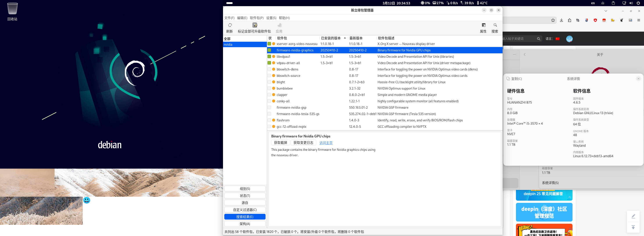Open package properties via the 属性 icon
This screenshot has width=644, height=236.
point(483,25)
